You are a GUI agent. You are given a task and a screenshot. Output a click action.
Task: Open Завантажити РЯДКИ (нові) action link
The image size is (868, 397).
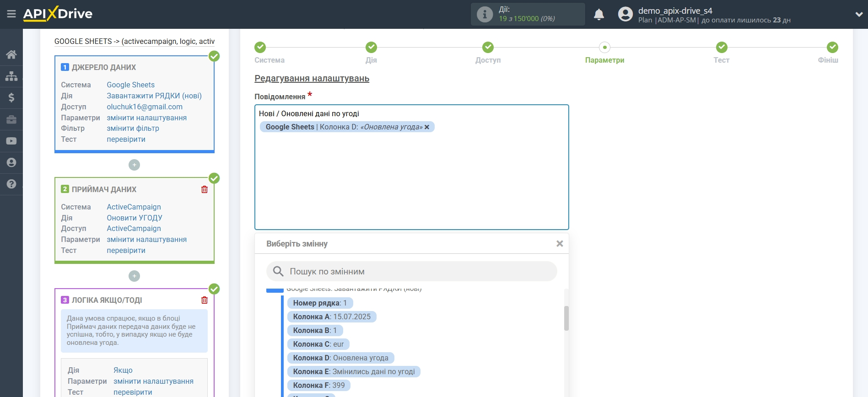[x=154, y=96]
